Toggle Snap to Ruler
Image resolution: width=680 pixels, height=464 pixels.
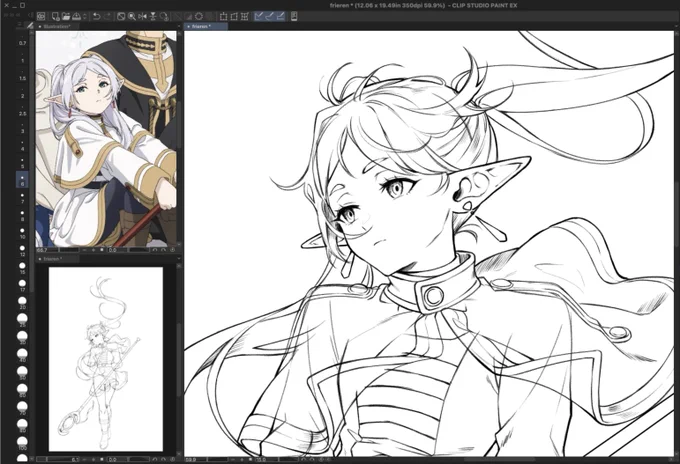click(259, 16)
